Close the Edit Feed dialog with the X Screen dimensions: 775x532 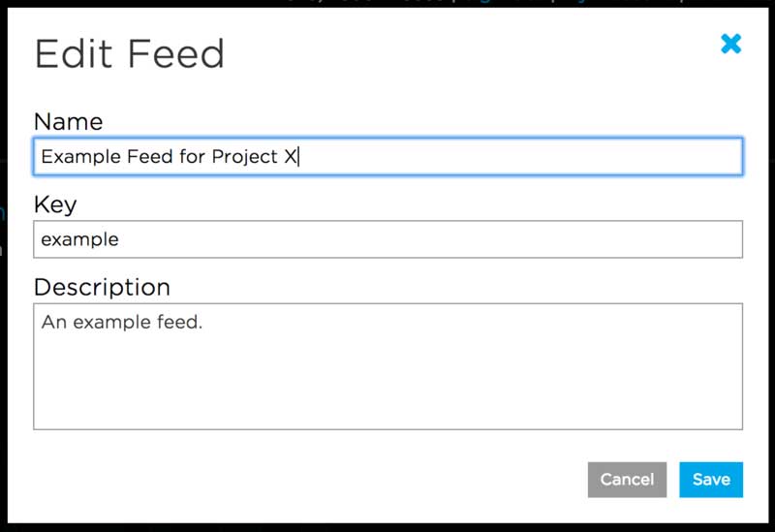pos(730,44)
